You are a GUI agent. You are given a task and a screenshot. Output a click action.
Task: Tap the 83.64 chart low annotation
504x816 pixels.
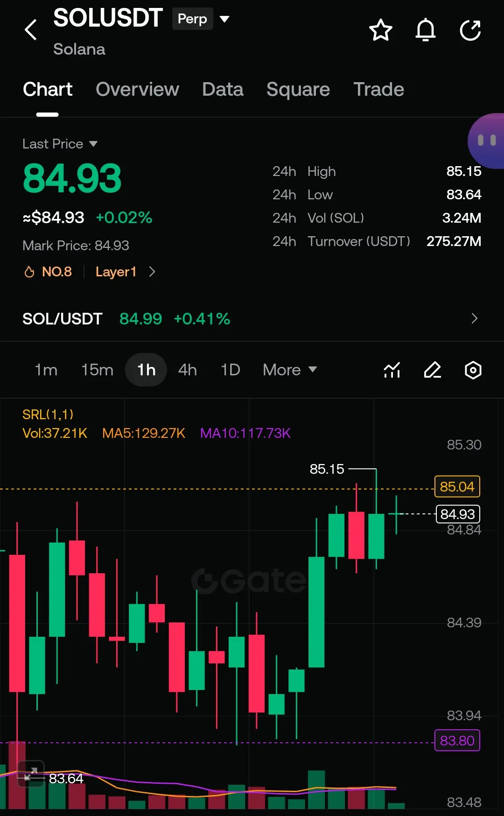tap(66, 779)
